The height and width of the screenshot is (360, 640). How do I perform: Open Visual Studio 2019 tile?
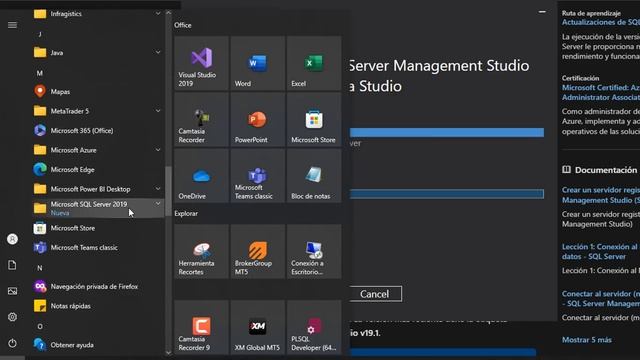pos(201,63)
